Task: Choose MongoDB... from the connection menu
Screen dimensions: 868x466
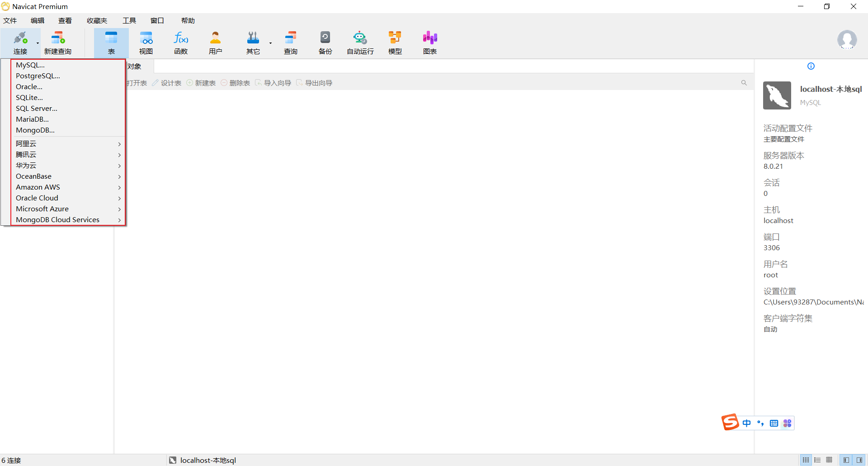Action: pos(68,130)
